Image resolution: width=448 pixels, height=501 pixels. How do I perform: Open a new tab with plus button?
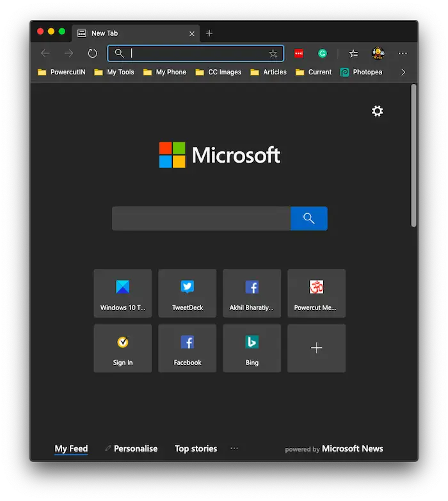click(x=209, y=33)
